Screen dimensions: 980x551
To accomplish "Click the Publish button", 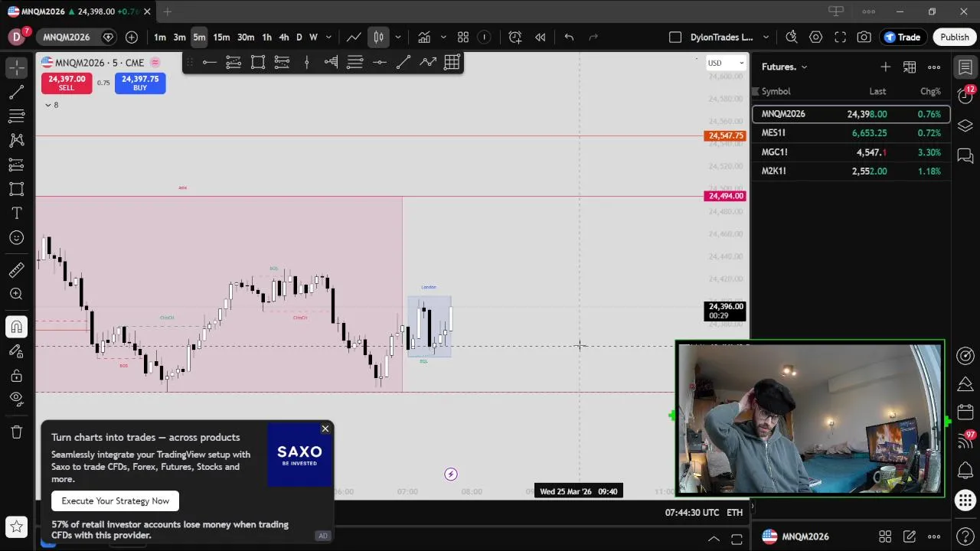I will pos(955,37).
